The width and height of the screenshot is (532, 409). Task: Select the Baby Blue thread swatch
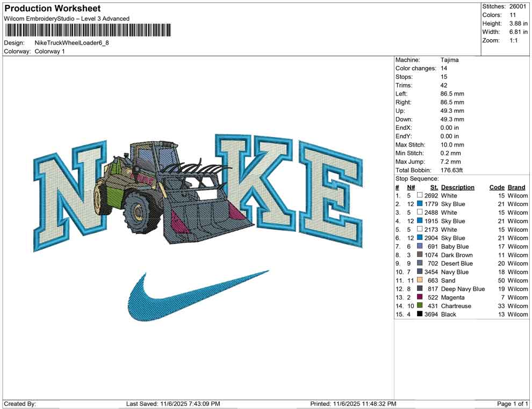[x=419, y=246]
